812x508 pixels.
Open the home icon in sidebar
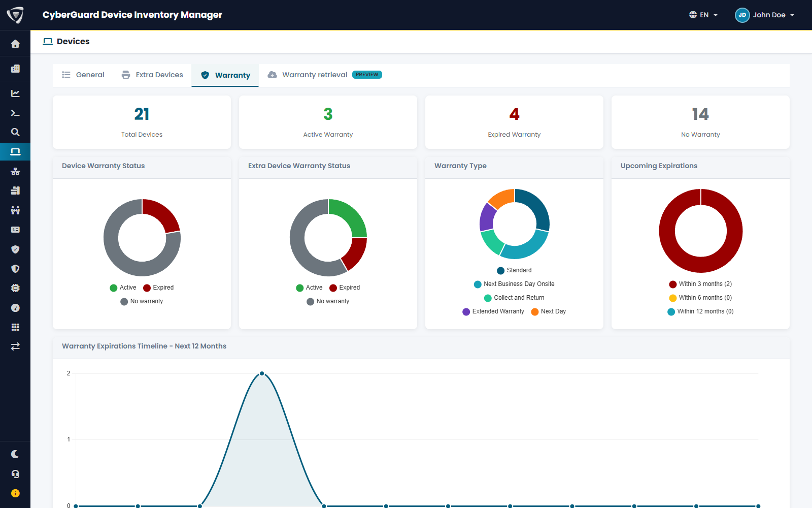click(x=15, y=44)
